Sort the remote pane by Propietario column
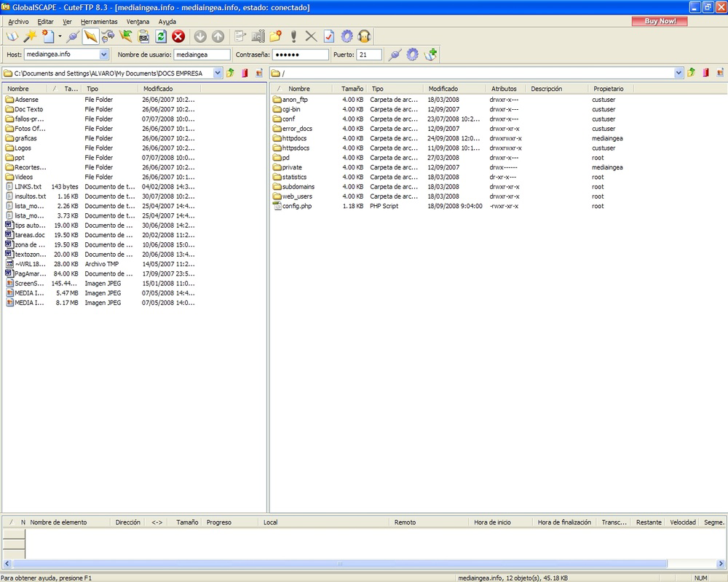This screenshot has height=582, width=728. pos(611,89)
